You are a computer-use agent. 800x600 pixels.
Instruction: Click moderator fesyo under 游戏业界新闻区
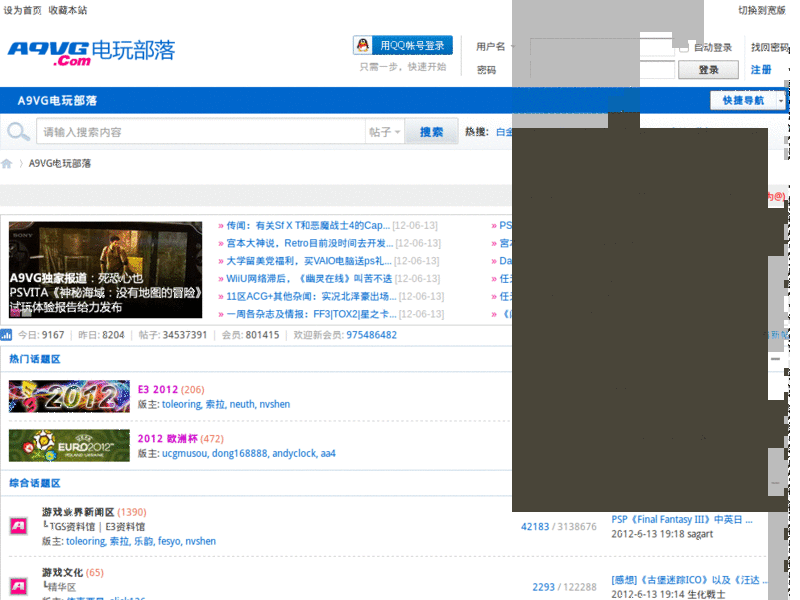point(169,541)
